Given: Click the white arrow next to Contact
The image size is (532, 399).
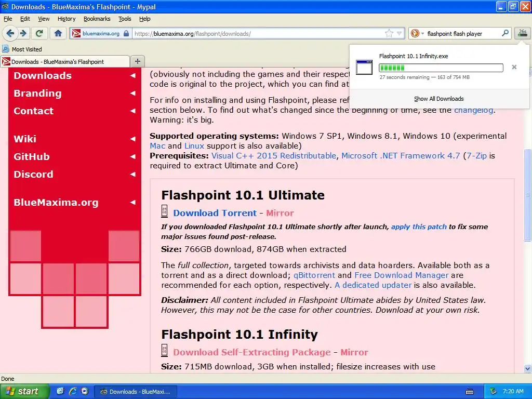Looking at the screenshot, I should [132, 111].
